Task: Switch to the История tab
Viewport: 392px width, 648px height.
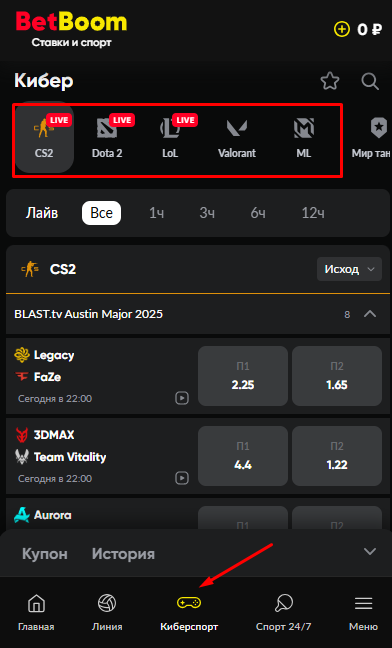Action: (x=123, y=554)
